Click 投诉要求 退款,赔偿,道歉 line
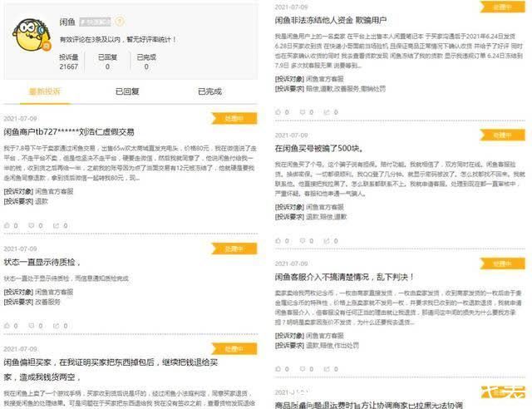Screen dimensions: 532x409 [311, 216]
